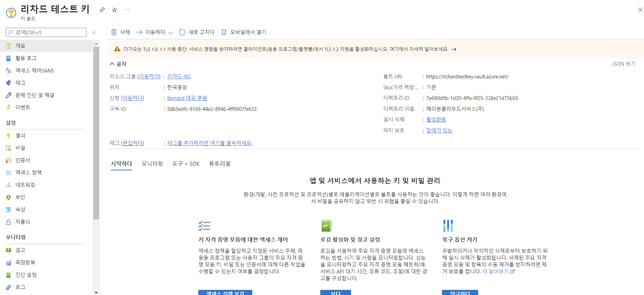Click the 더 알아보기 link
Screen dimensions: 644x295
point(495,271)
